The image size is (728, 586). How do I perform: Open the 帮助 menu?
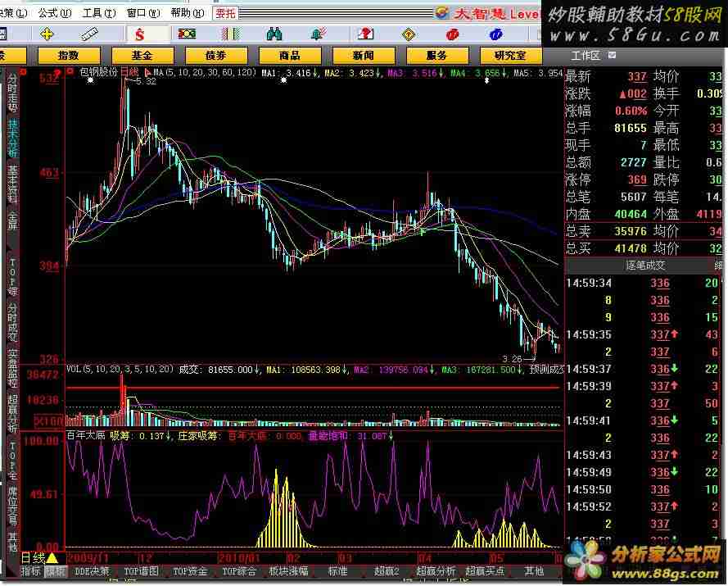pos(187,13)
